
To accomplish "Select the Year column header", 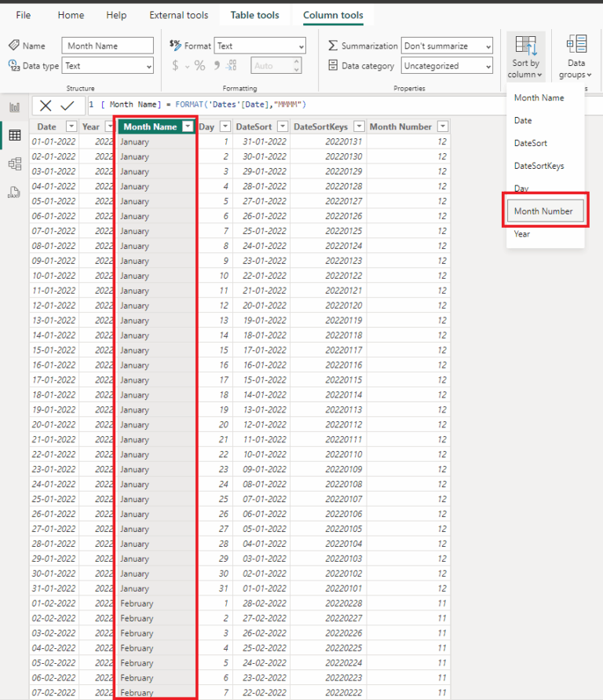I will point(90,126).
